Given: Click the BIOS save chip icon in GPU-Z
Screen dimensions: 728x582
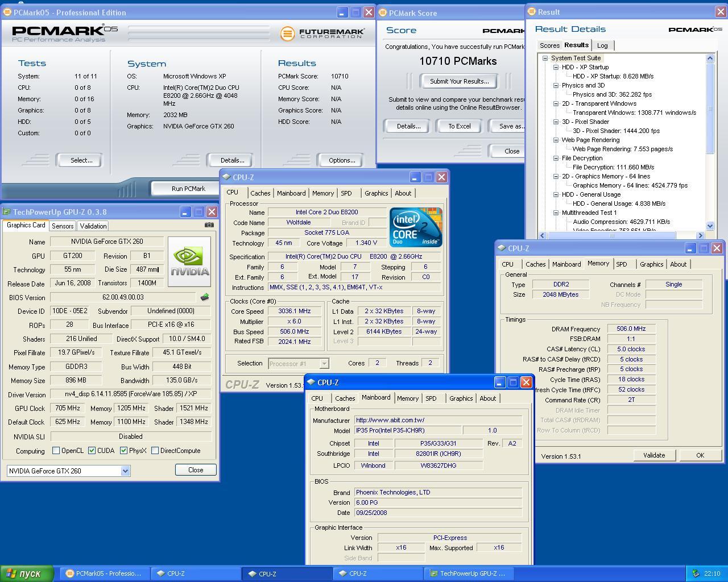Looking at the screenshot, I should click(205, 297).
